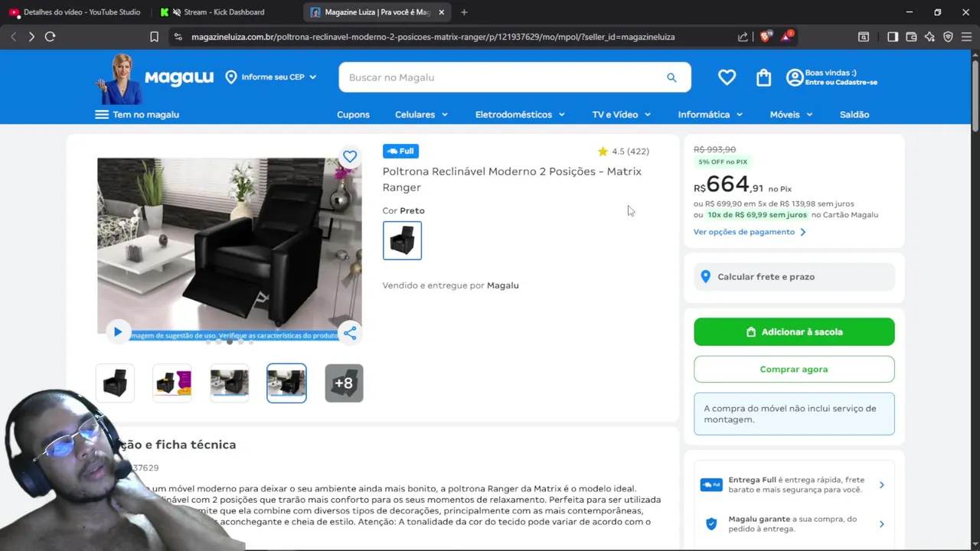980x551 pixels.
Task: Open the Saldão menu item
Action: (854, 115)
